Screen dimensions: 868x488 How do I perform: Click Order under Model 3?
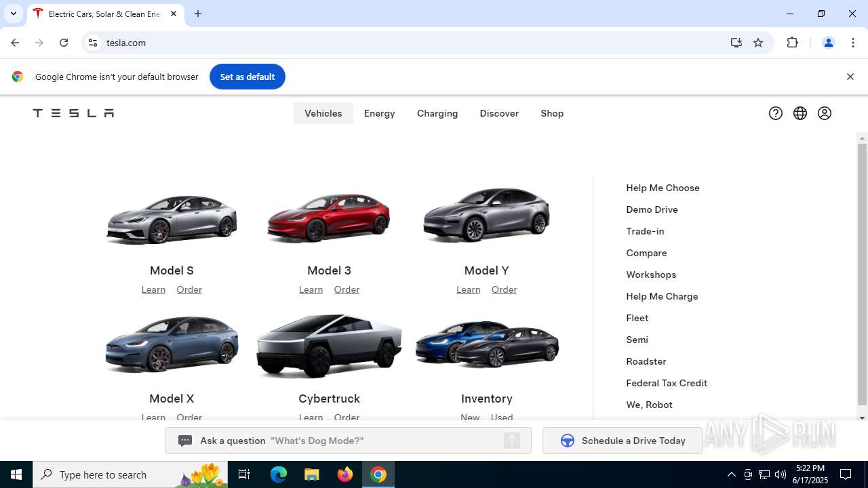[347, 289]
